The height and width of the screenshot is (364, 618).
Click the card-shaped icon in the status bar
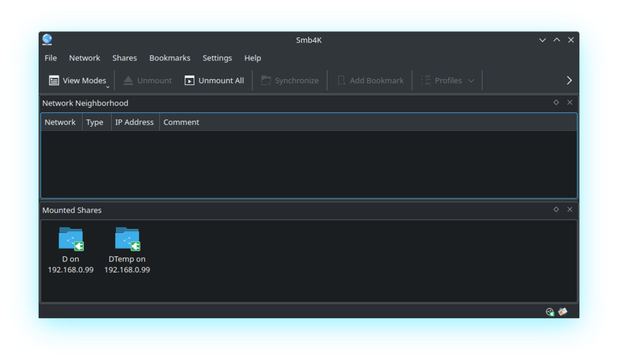tap(563, 312)
